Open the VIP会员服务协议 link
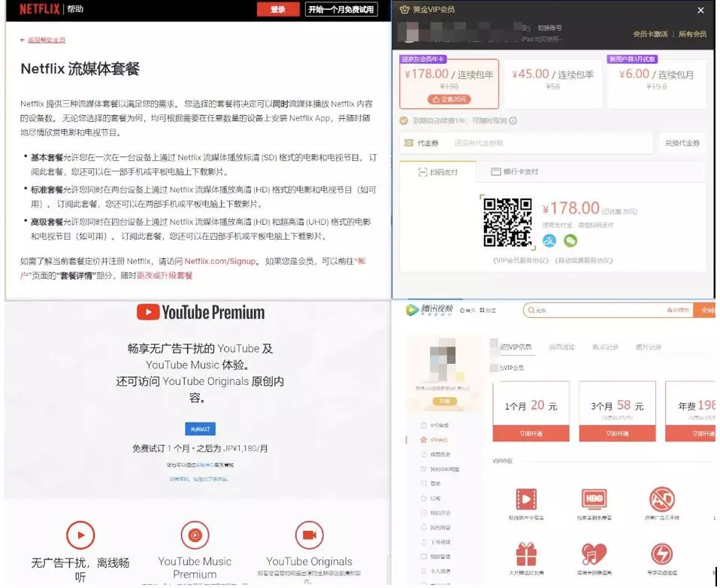Image resolution: width=720 pixels, height=588 pixels. (521, 260)
